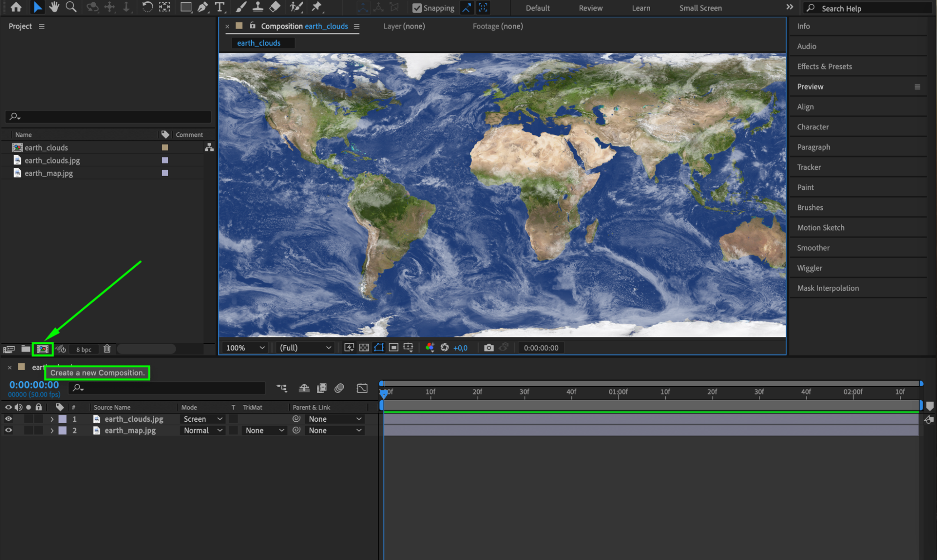Take a snapshot with camera icon

(488, 348)
